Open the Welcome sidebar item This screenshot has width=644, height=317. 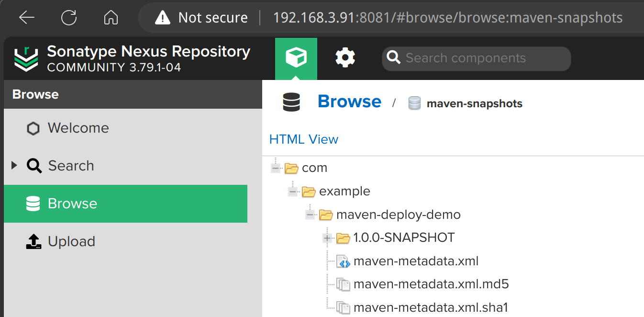tap(125, 128)
